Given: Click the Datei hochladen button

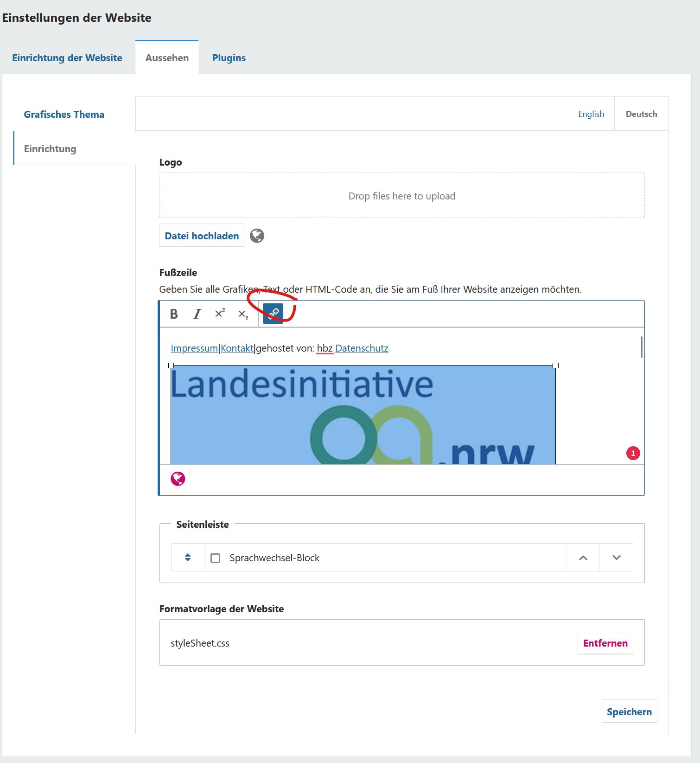Looking at the screenshot, I should [x=202, y=236].
